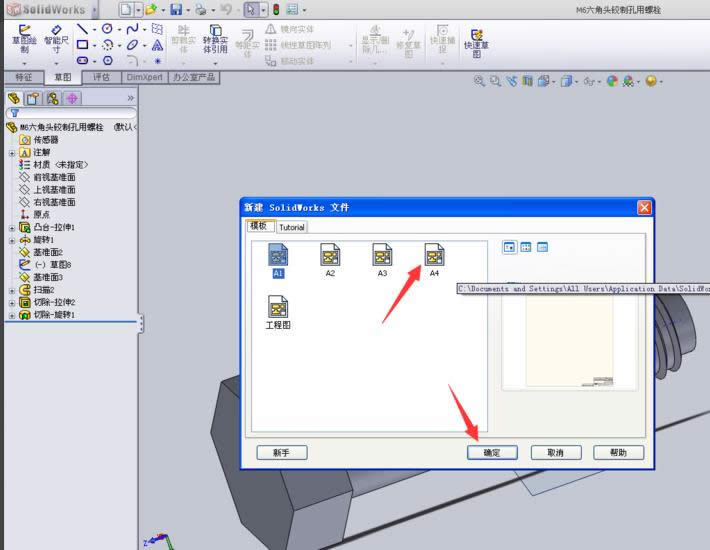The height and width of the screenshot is (550, 710).
Task: Select the A3 drawing template
Action: (x=382, y=261)
